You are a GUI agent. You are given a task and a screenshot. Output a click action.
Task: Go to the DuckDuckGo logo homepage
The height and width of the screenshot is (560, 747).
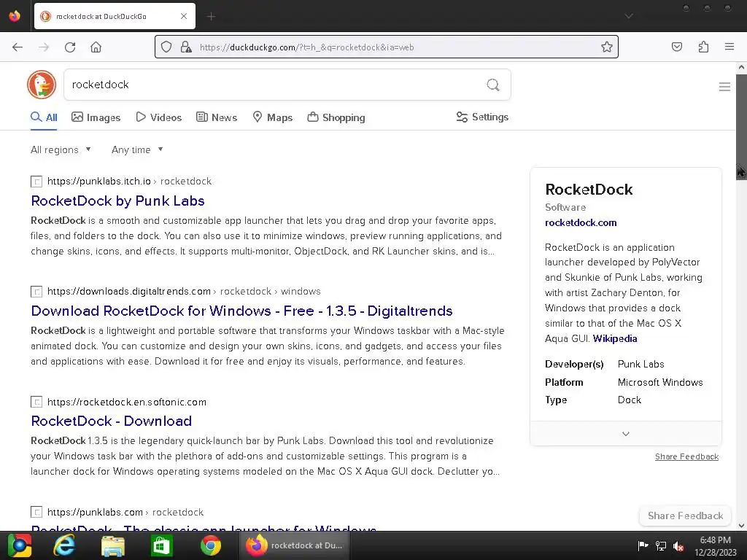tap(42, 85)
